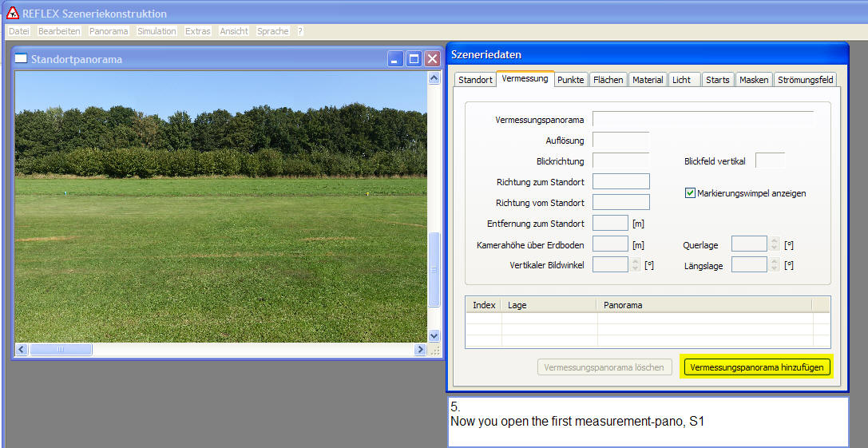Click Vermessungspanorama hinzufügen button
Screen dimensions: 868x448
point(757,367)
